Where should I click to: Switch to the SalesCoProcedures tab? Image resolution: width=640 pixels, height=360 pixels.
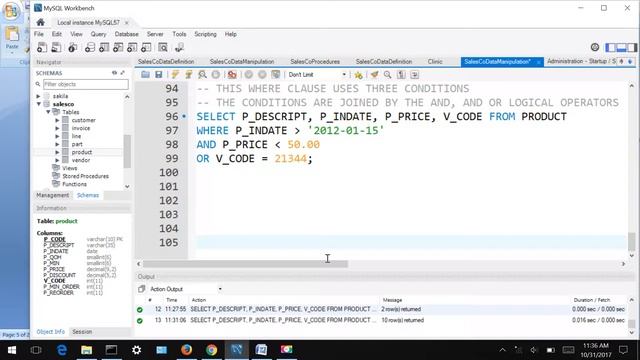315,62
